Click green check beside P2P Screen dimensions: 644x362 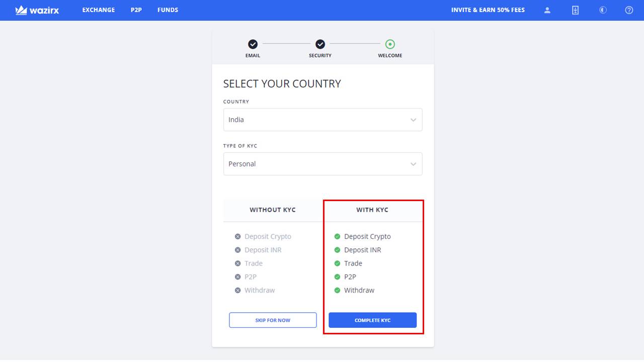pos(337,277)
